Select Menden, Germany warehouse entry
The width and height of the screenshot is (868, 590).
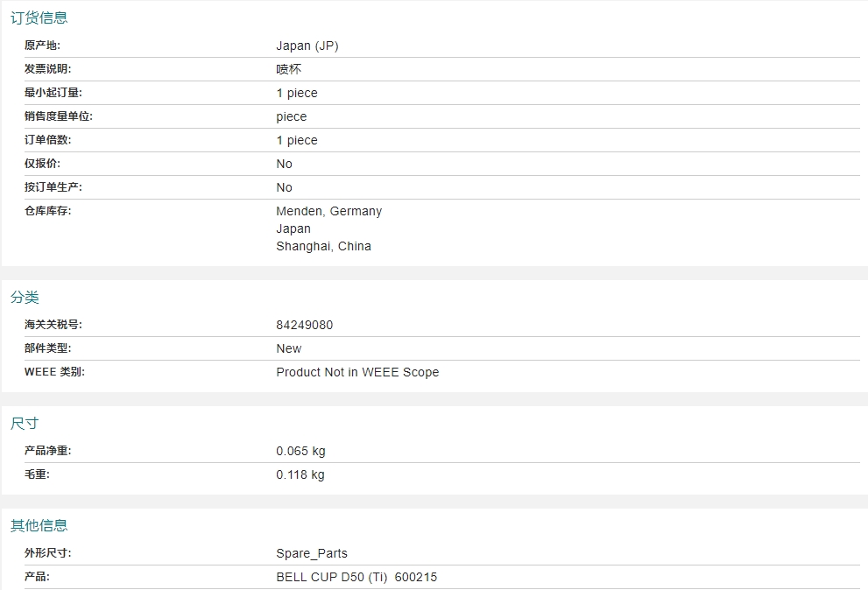click(x=328, y=212)
